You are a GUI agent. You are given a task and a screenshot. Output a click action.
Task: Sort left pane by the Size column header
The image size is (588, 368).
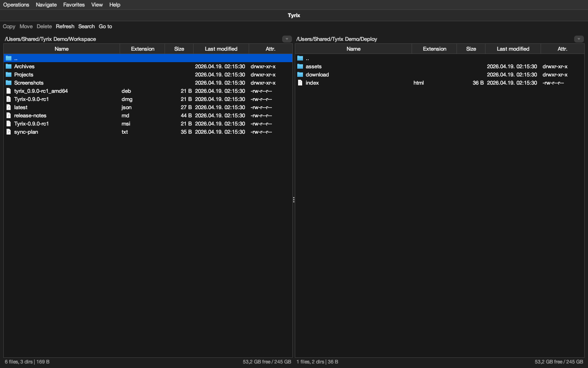pos(179,49)
